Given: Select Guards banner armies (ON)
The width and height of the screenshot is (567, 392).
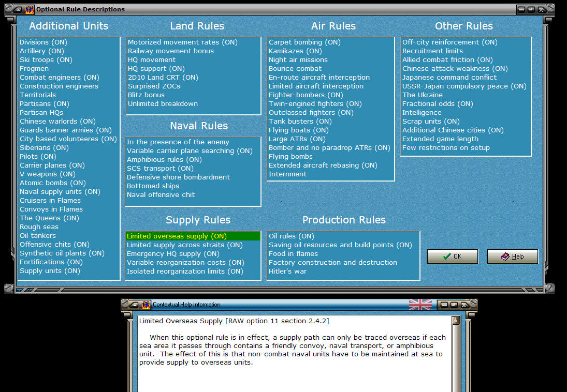Looking at the screenshot, I should tap(65, 130).
